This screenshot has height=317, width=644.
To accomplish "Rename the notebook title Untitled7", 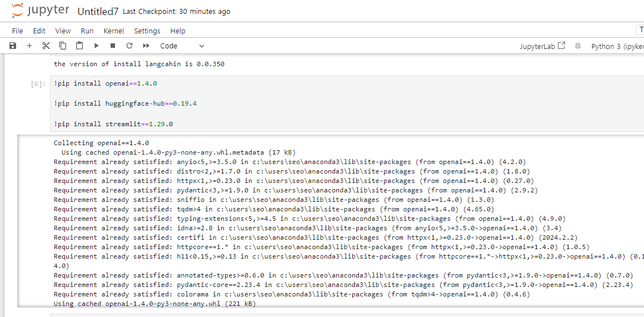I will coord(98,12).
